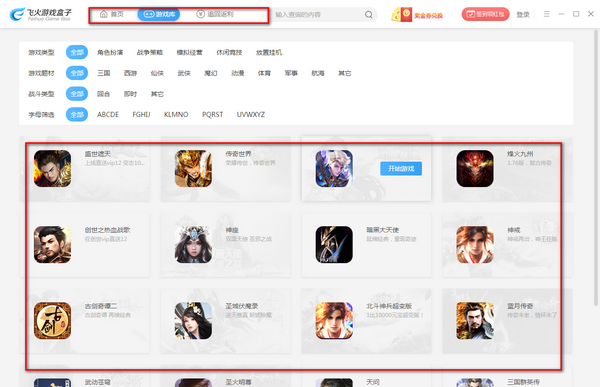Focus the search input field
The height and width of the screenshot is (387, 600).
[318, 15]
